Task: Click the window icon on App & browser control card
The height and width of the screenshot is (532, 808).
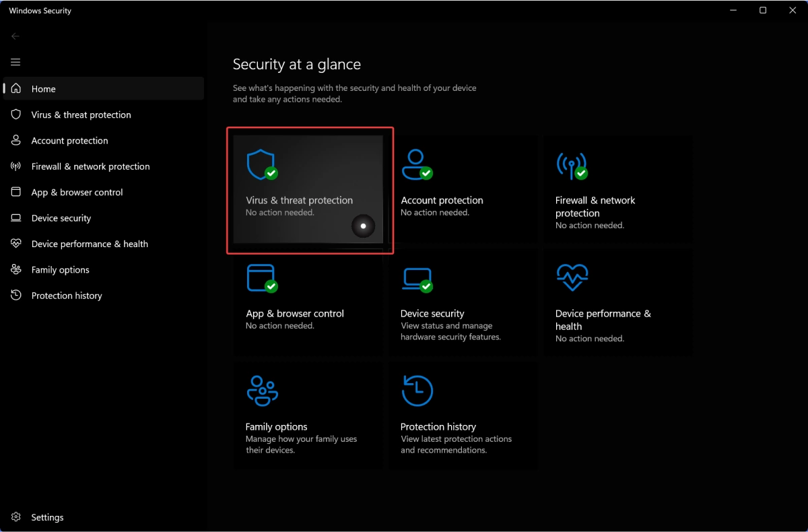Action: [x=262, y=278]
